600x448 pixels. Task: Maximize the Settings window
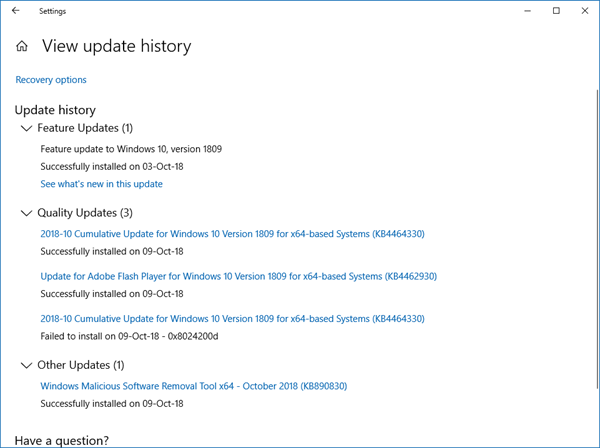coord(556,11)
